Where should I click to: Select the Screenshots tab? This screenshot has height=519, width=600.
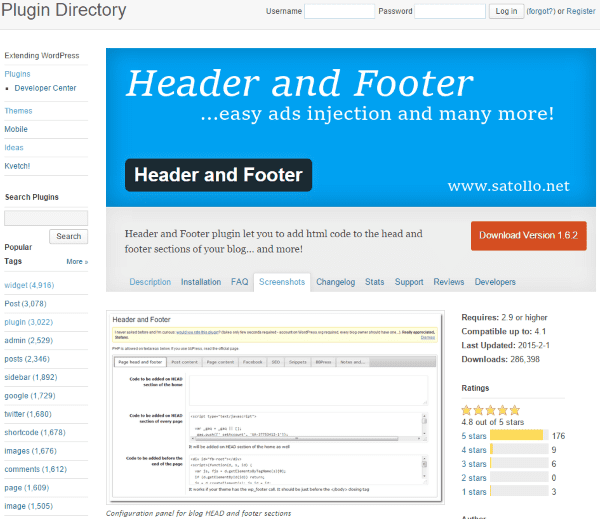[282, 282]
